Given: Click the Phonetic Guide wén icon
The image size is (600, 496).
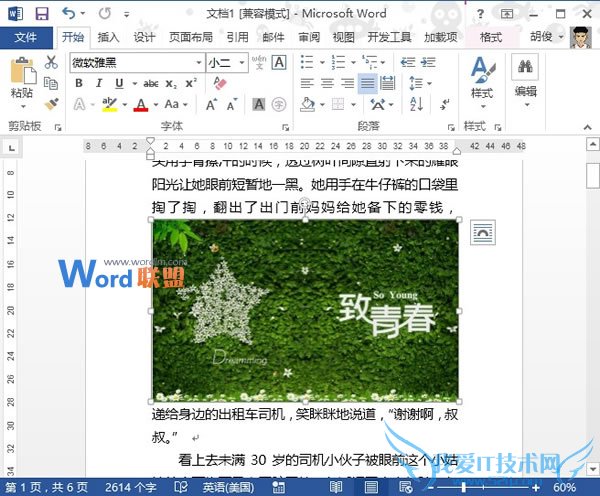Looking at the screenshot, I should 259,62.
